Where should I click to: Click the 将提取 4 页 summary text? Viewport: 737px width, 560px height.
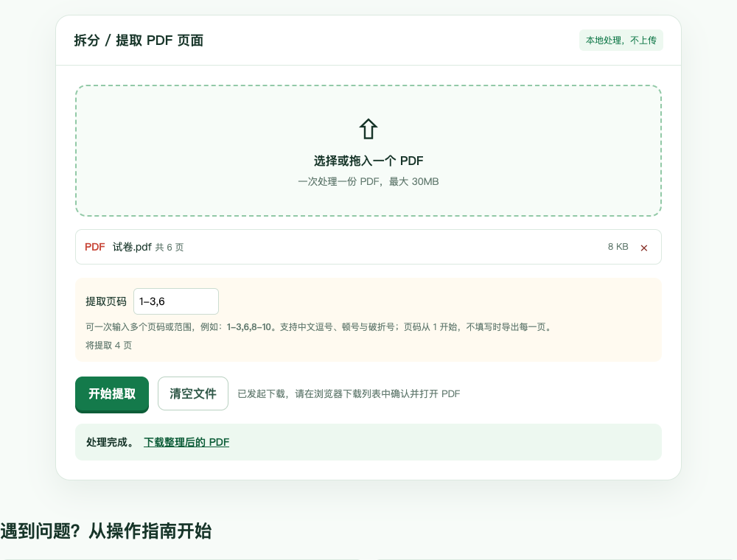(x=108, y=346)
